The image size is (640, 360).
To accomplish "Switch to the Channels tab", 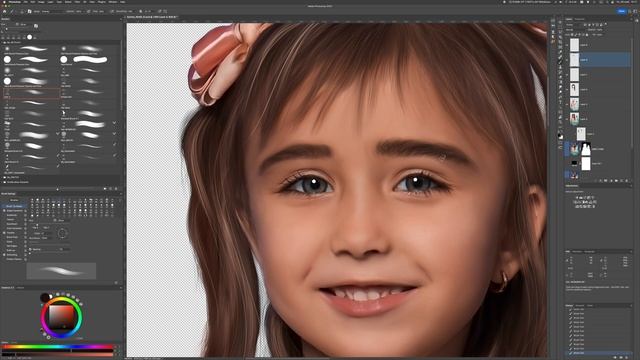I will (580, 19).
